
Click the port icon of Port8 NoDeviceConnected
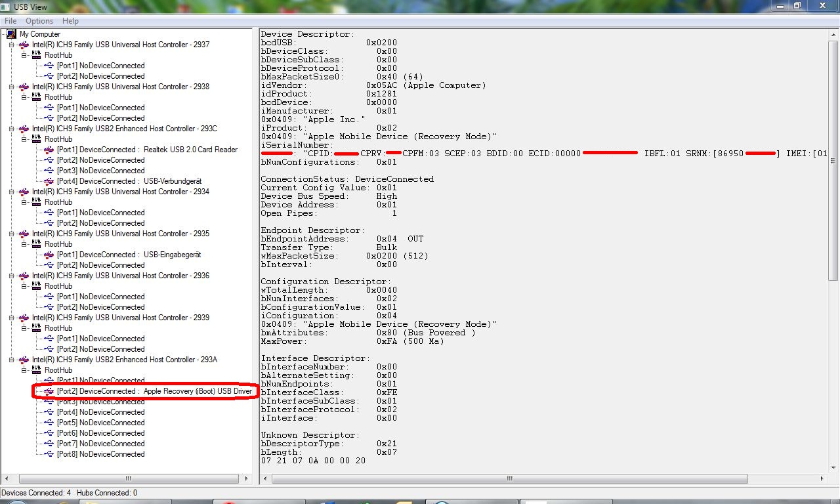coord(49,454)
